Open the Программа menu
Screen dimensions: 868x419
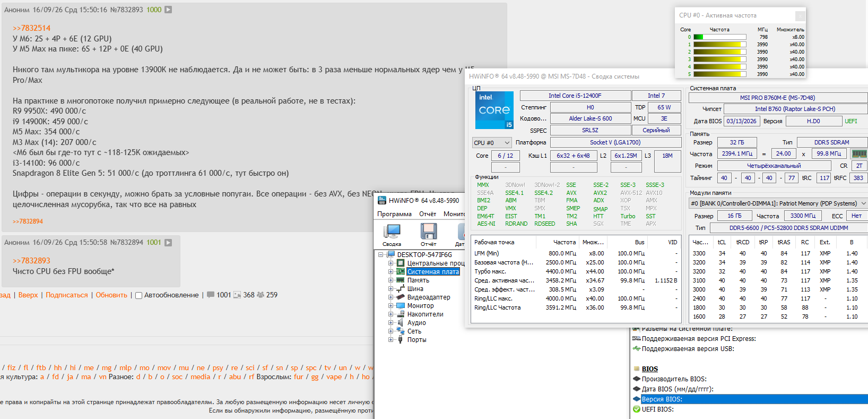[394, 214]
